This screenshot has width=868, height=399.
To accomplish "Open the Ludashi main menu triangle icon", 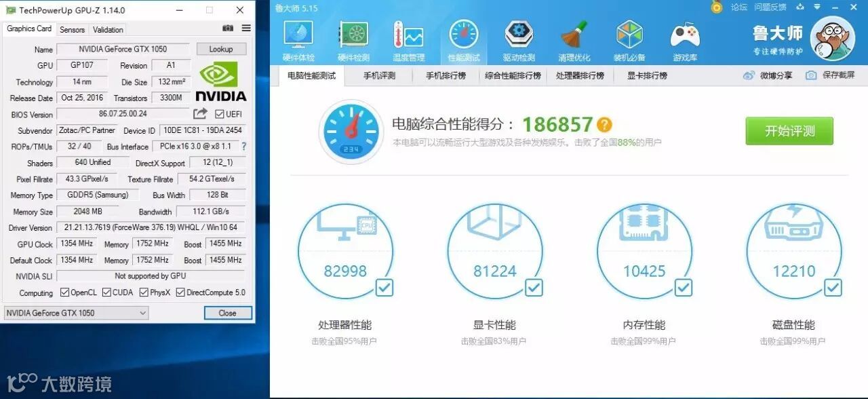I will point(818,7).
